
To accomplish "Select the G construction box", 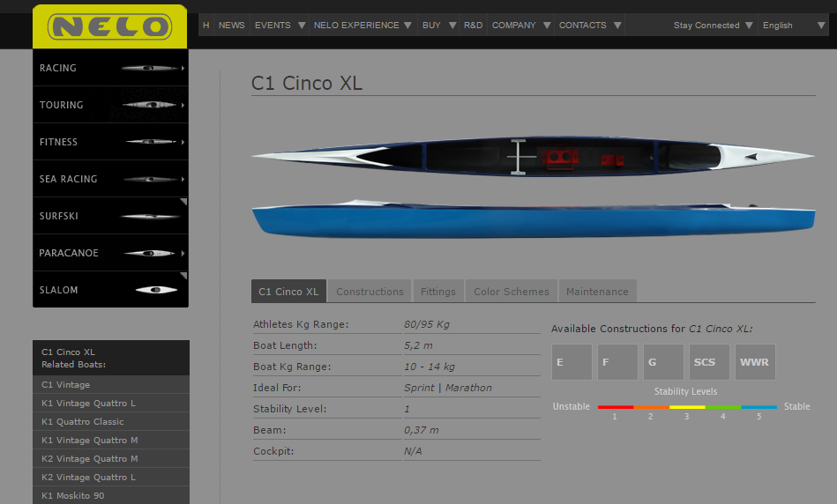I will [663, 362].
